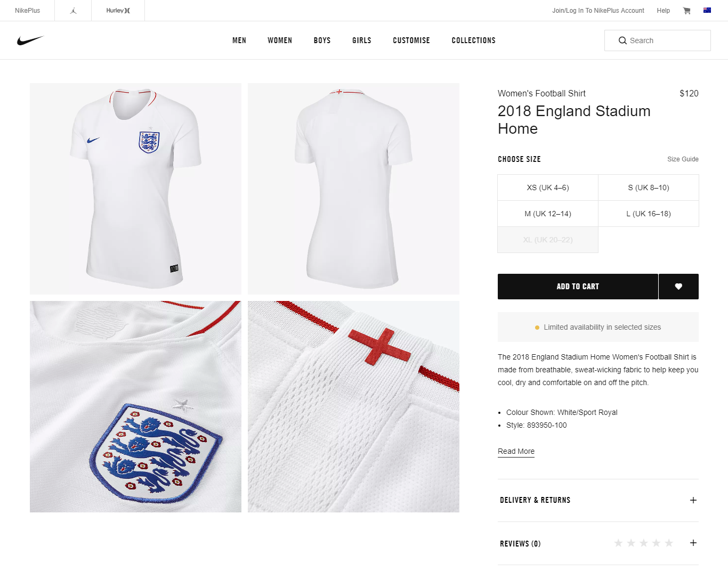Open the Women menu
This screenshot has width=728, height=571.
click(280, 40)
